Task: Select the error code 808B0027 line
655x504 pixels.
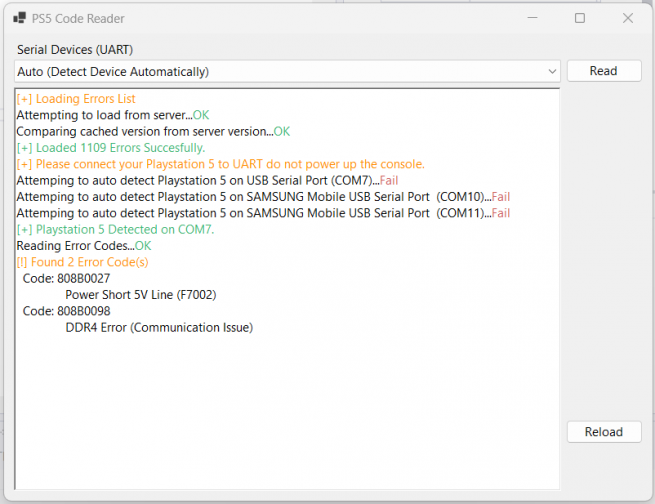Action: point(66,278)
